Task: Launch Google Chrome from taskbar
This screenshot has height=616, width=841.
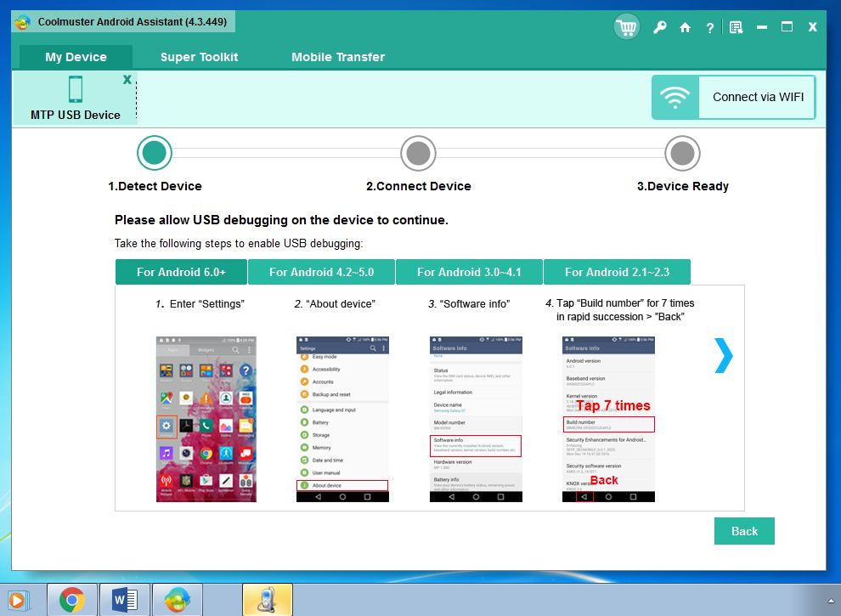Action: click(x=72, y=600)
